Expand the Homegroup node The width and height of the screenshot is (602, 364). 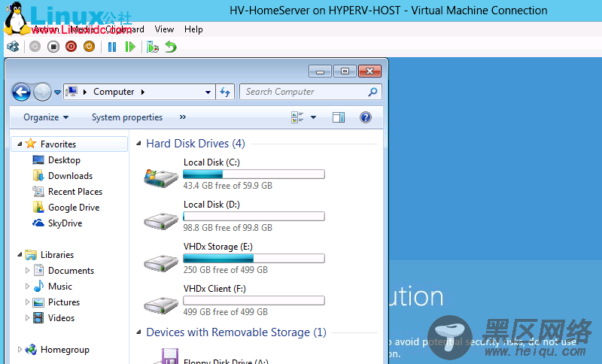tap(20, 349)
